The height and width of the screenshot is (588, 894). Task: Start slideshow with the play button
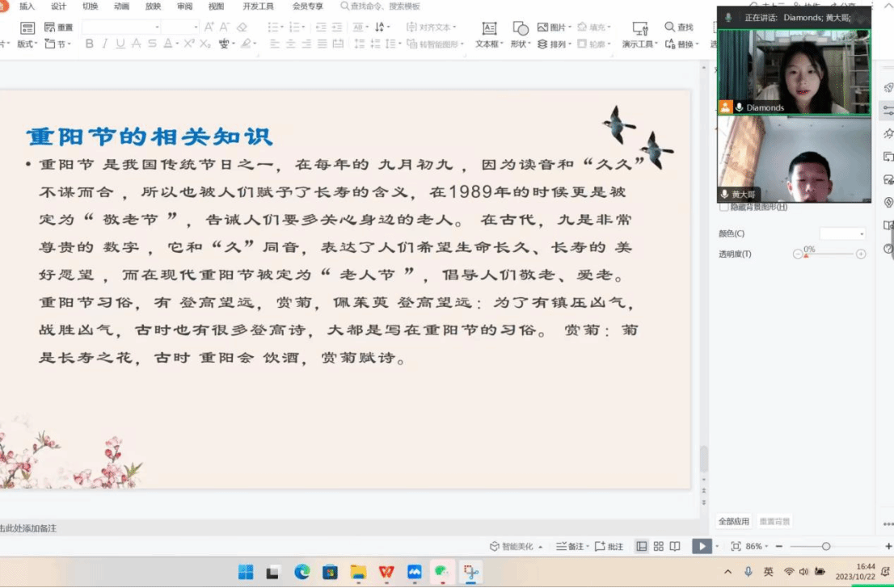(701, 547)
